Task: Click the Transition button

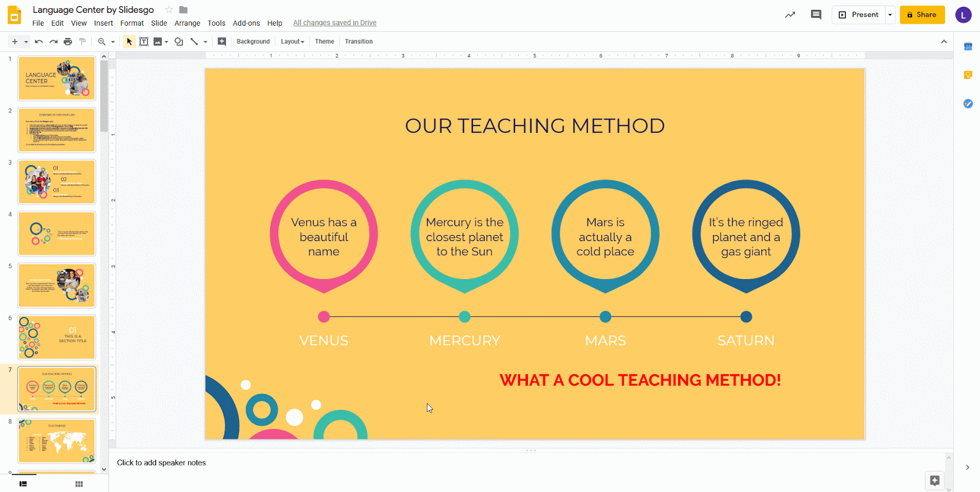Action: [x=359, y=42]
